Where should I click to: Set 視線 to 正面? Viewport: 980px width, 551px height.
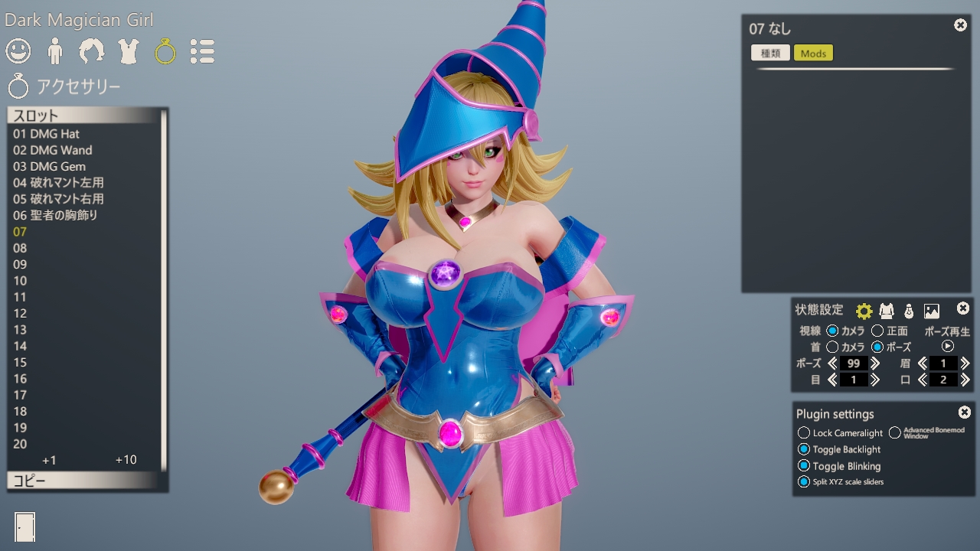(x=877, y=331)
